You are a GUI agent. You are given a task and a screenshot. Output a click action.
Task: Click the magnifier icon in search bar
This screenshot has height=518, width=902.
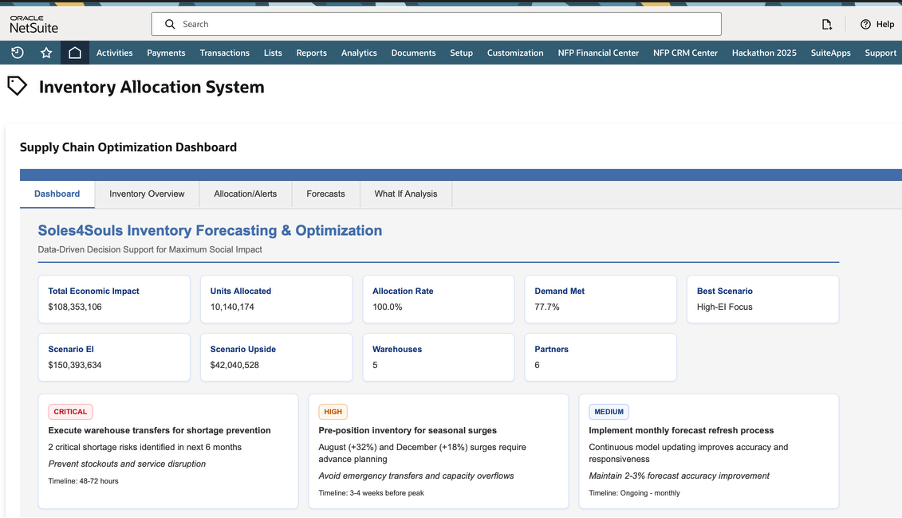click(x=169, y=24)
